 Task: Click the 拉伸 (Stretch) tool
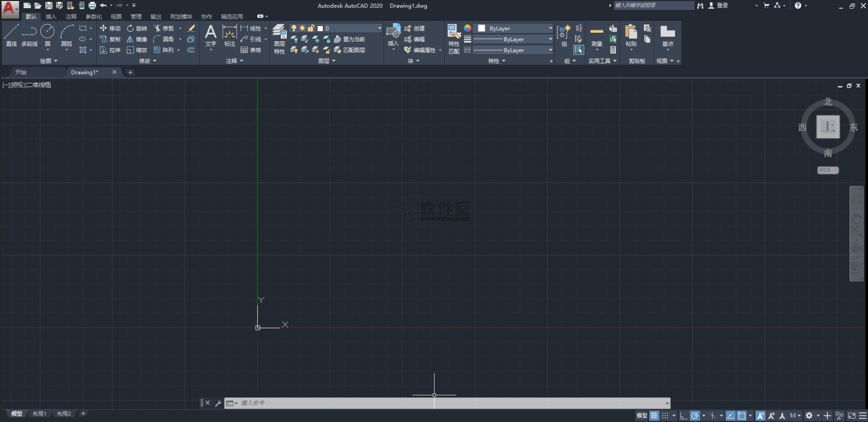(110, 50)
